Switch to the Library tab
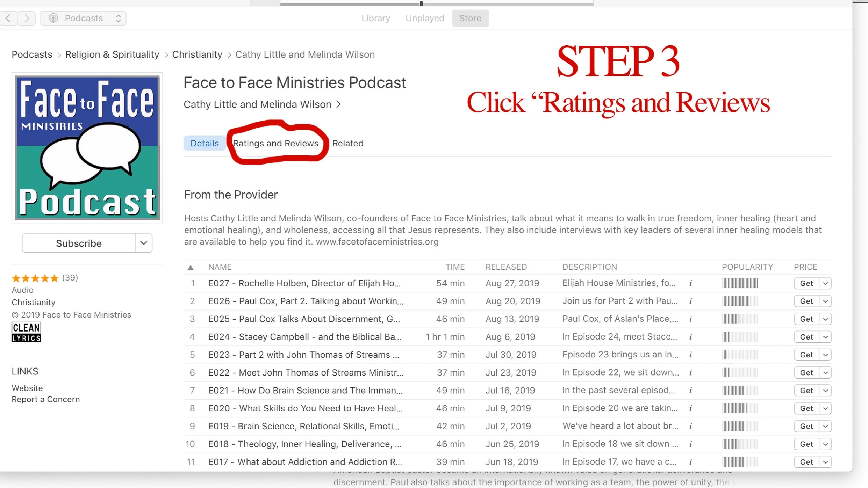 pos(376,18)
